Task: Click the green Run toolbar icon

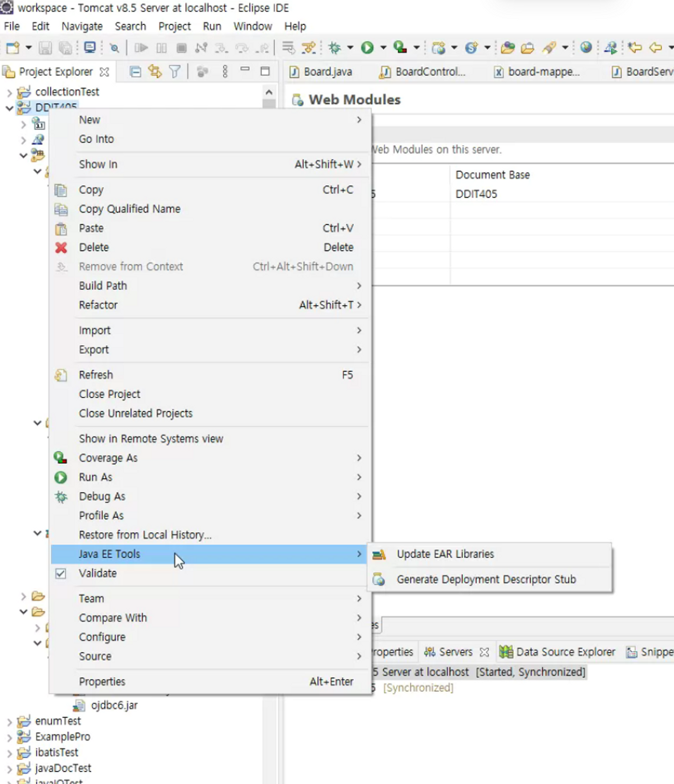Action: [367, 48]
